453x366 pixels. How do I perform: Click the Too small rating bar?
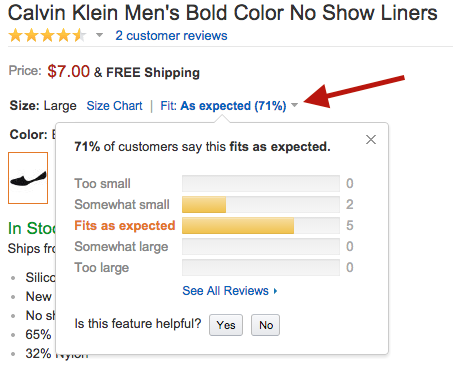pos(261,183)
